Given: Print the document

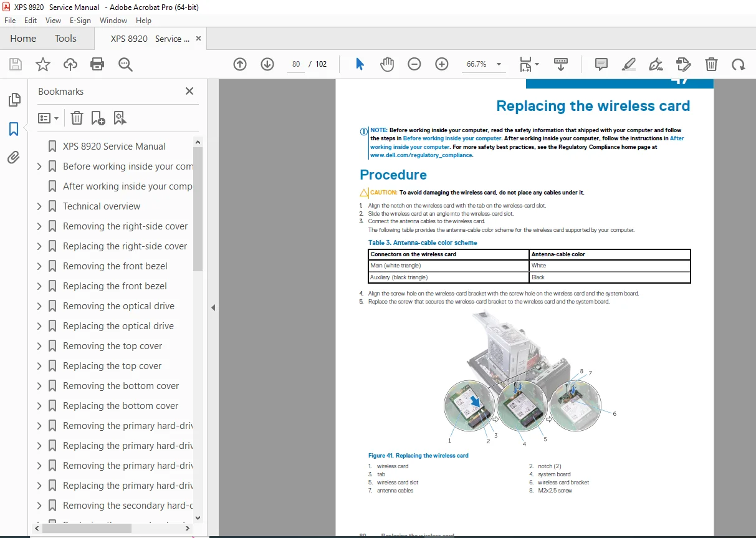Looking at the screenshot, I should 97,64.
